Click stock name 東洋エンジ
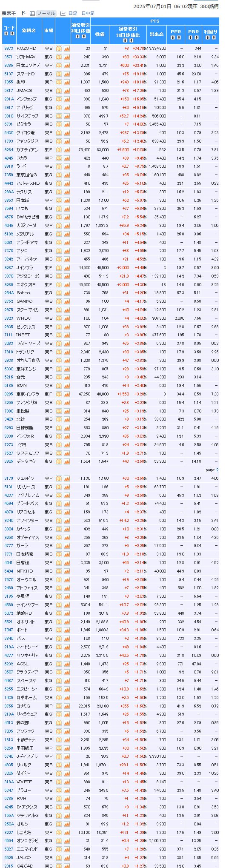The image size is (226, 868). click(x=26, y=369)
